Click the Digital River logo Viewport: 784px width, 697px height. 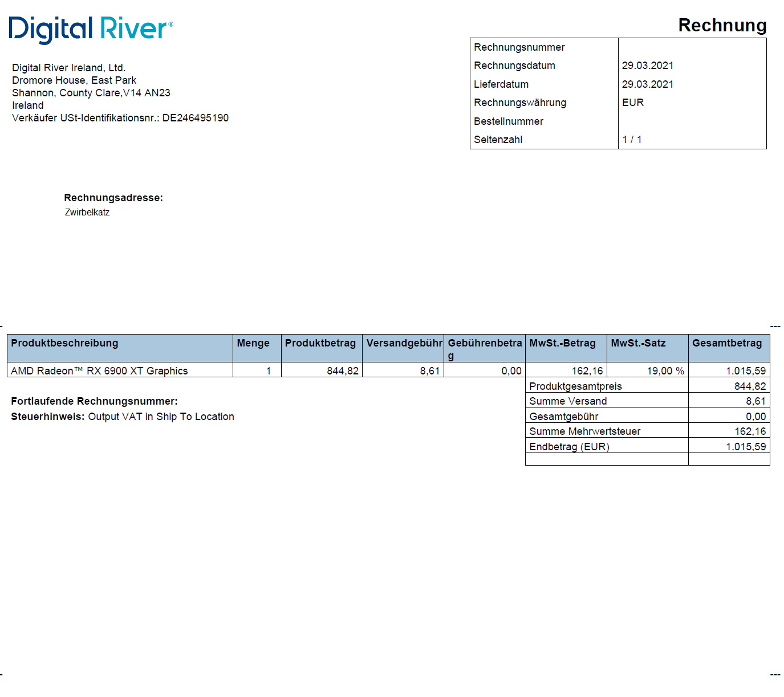coord(91,29)
